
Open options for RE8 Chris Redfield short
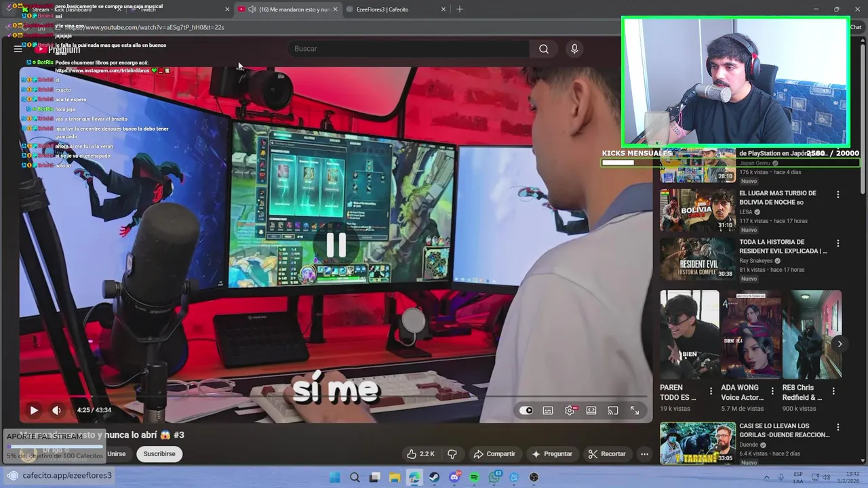point(833,391)
